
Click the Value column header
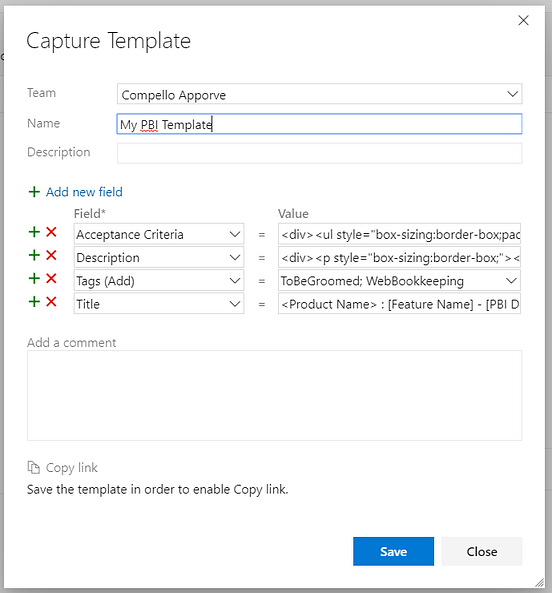[293, 214]
